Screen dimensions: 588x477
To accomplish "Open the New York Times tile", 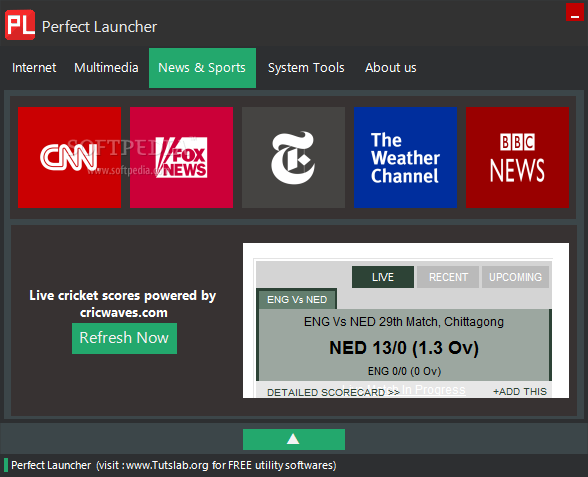I will tap(293, 158).
